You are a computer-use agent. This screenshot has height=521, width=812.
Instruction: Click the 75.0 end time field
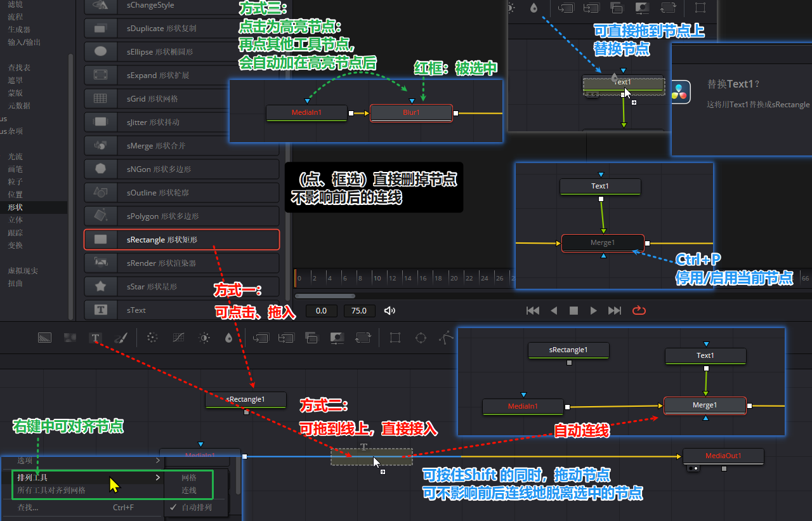[359, 311]
